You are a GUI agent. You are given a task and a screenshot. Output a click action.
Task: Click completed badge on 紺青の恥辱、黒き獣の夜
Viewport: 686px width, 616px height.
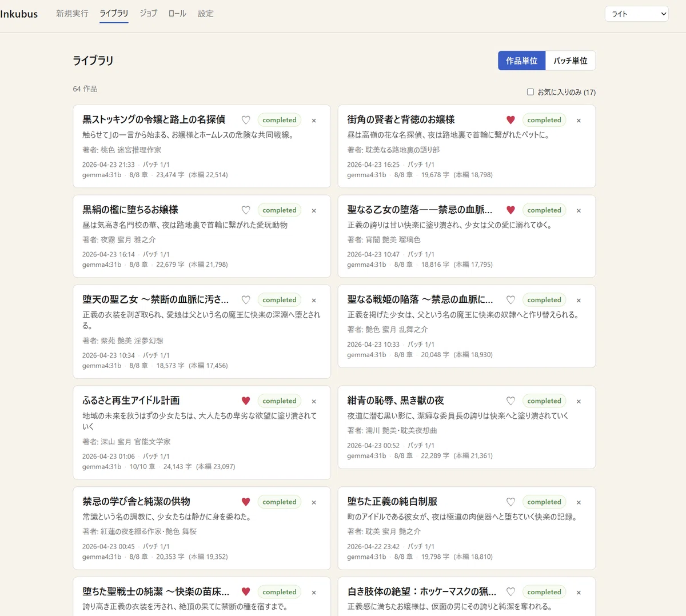point(544,401)
